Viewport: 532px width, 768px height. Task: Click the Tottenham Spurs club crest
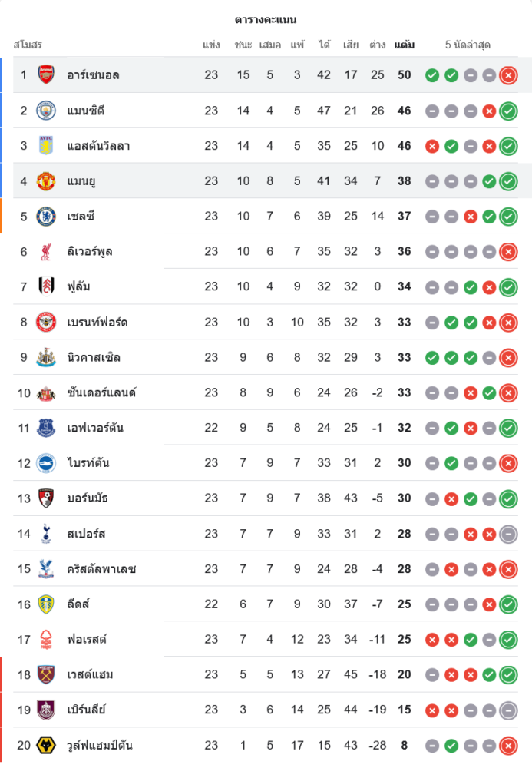(46, 533)
